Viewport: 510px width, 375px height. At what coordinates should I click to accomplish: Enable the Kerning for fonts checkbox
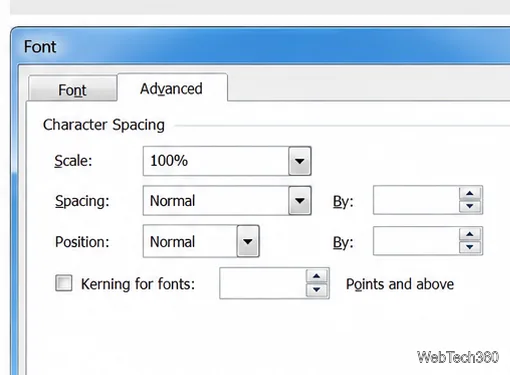(x=64, y=283)
